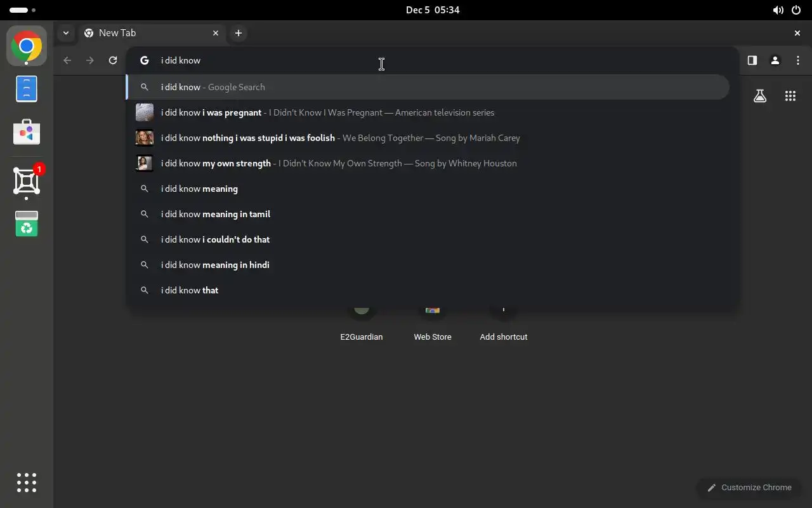Open the power menu icon

tap(797, 10)
